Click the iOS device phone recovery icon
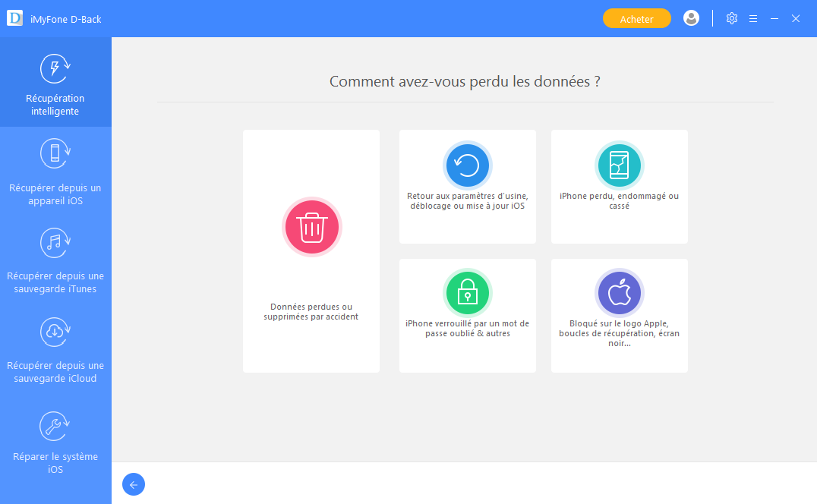This screenshot has width=817, height=504. (x=55, y=153)
